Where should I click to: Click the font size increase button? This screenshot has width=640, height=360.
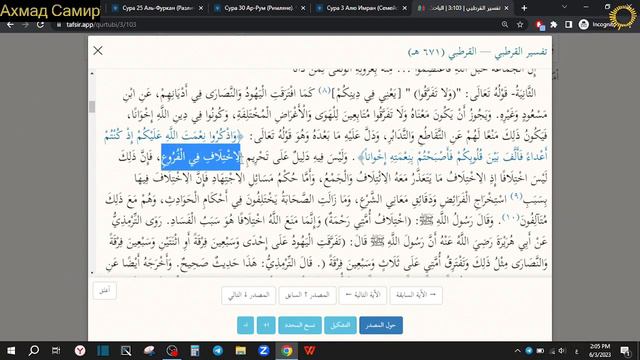pyautogui.click(x=266, y=325)
